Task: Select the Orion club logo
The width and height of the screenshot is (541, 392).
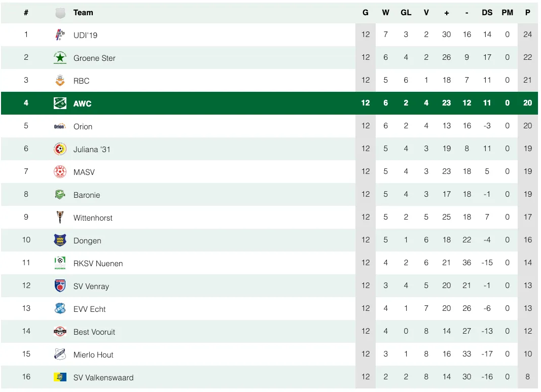Action: (60, 126)
